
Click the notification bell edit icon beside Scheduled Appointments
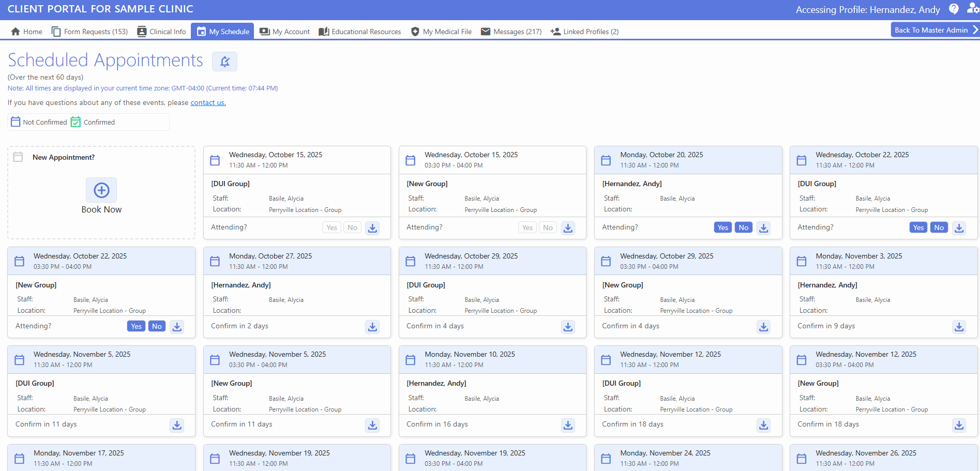[x=224, y=62]
